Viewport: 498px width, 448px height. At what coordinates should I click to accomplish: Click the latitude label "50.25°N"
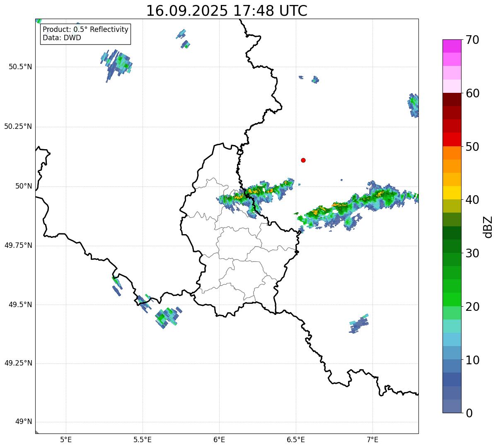click(18, 126)
